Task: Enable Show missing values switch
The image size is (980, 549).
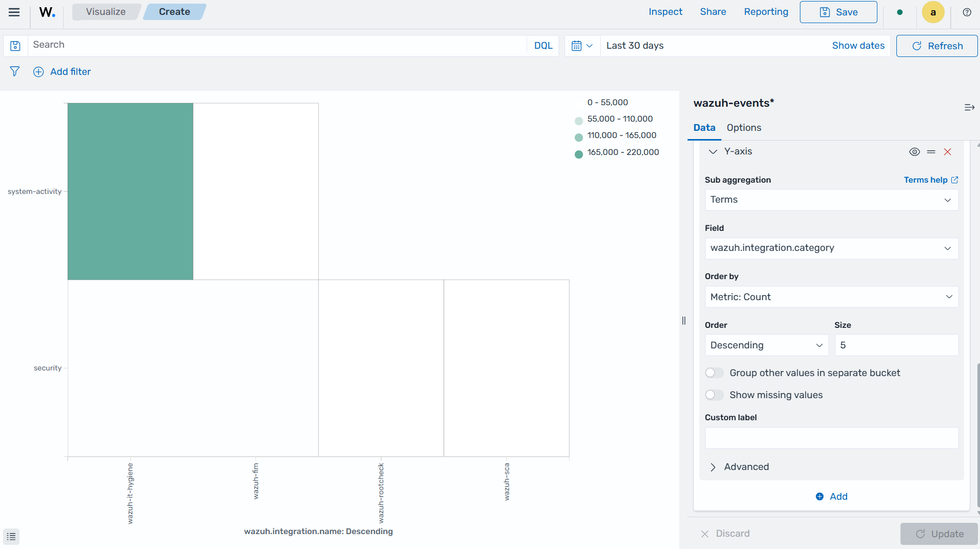Action: tap(714, 395)
